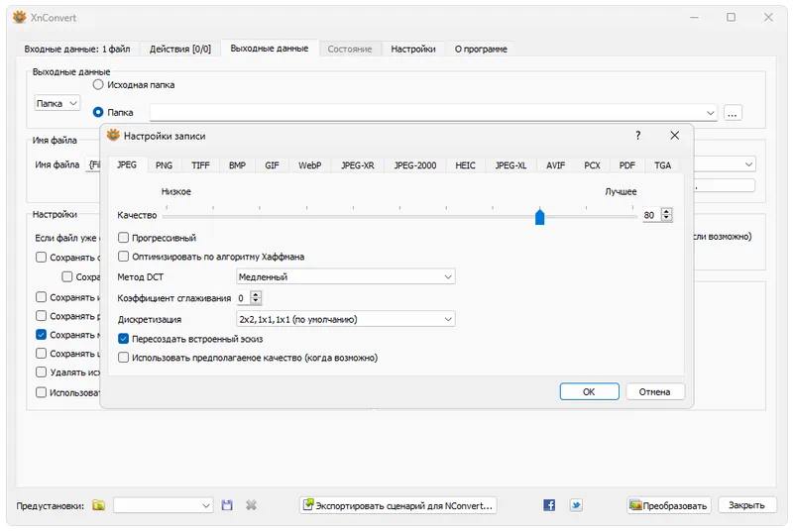Select the JPEG tab
793x532 pixels.
click(x=127, y=164)
